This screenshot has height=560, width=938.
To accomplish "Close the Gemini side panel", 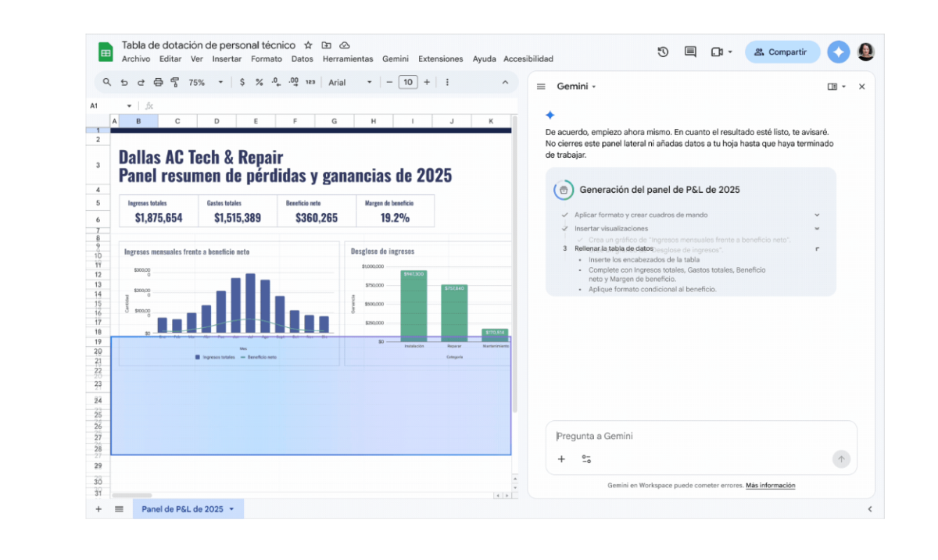I will pyautogui.click(x=861, y=87).
